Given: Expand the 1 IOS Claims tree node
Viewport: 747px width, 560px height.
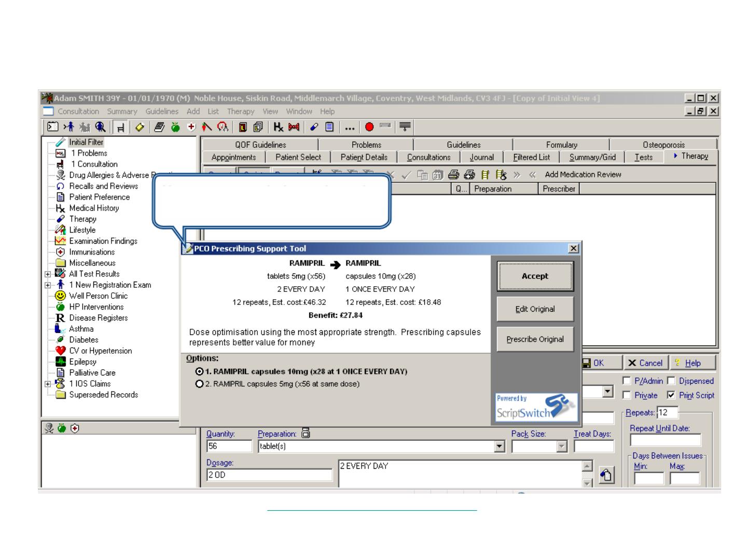Looking at the screenshot, I should pyautogui.click(x=48, y=384).
